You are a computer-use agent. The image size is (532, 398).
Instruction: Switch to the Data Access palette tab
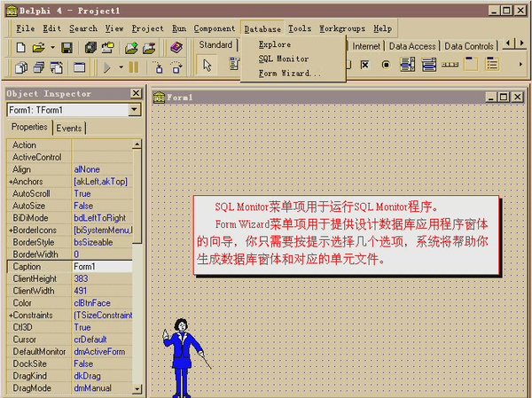(x=411, y=46)
